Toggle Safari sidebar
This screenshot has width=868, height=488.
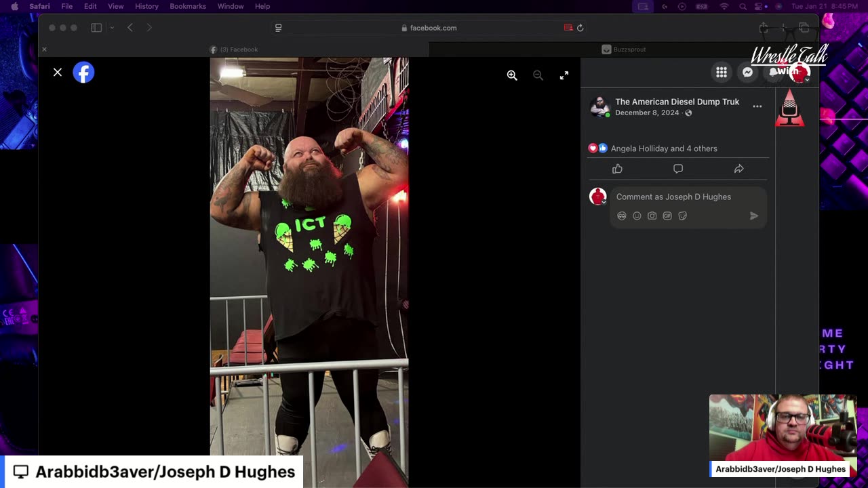pyautogui.click(x=96, y=28)
